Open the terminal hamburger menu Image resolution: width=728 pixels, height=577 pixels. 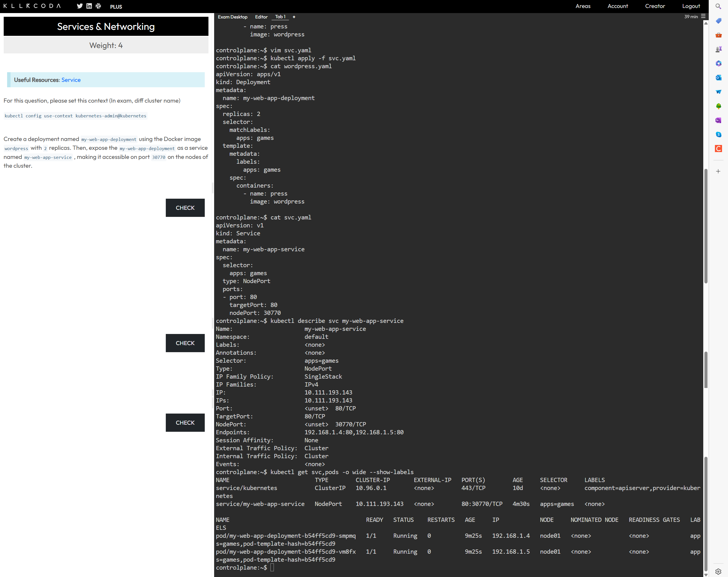pyautogui.click(x=703, y=16)
